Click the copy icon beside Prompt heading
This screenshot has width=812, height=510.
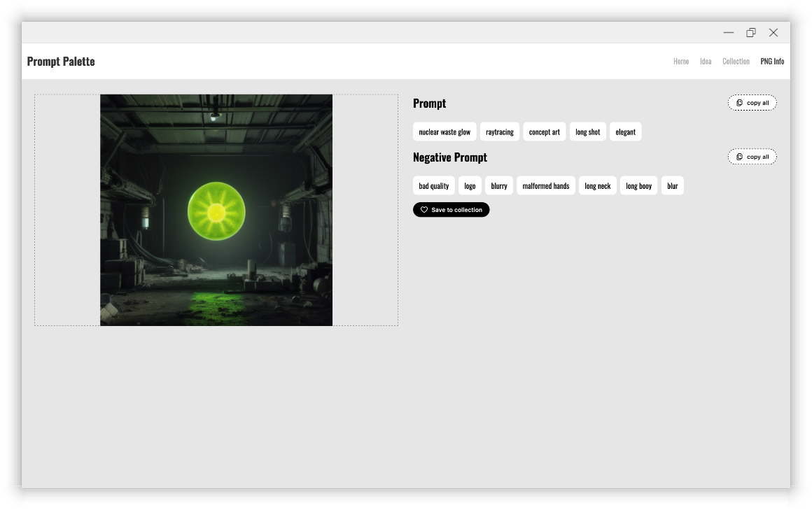[740, 102]
